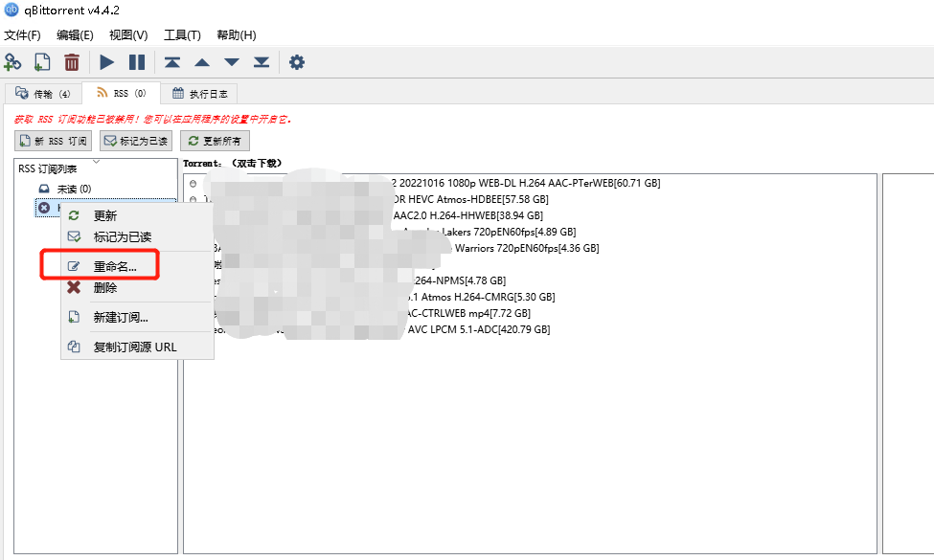Screen dimensions: 934x560
Task: Open the 工具(T) menu
Action: pyautogui.click(x=182, y=35)
